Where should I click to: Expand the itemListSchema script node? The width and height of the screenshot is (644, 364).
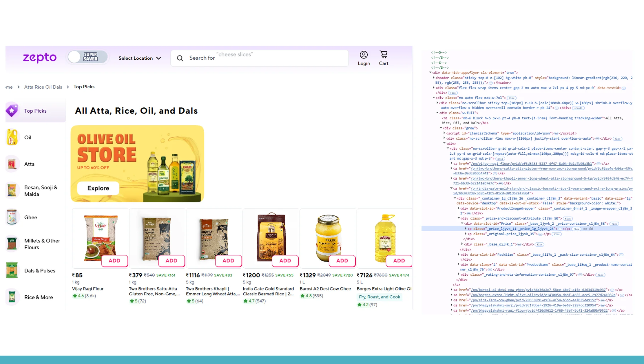click(x=444, y=133)
